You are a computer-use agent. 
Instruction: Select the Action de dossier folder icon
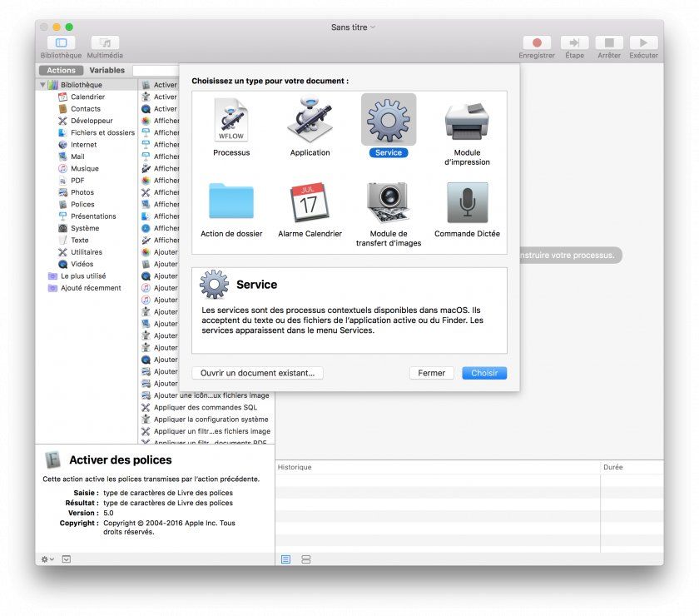click(x=231, y=202)
